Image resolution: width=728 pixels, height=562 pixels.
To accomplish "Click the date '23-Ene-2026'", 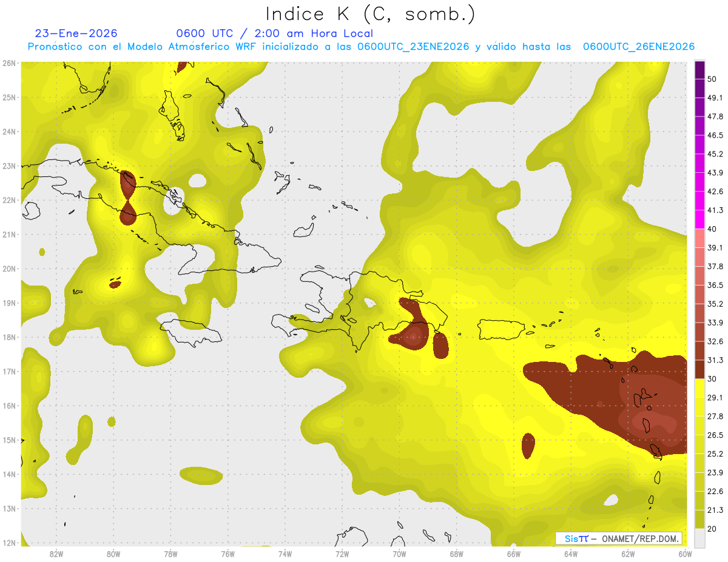I will click(x=76, y=33).
